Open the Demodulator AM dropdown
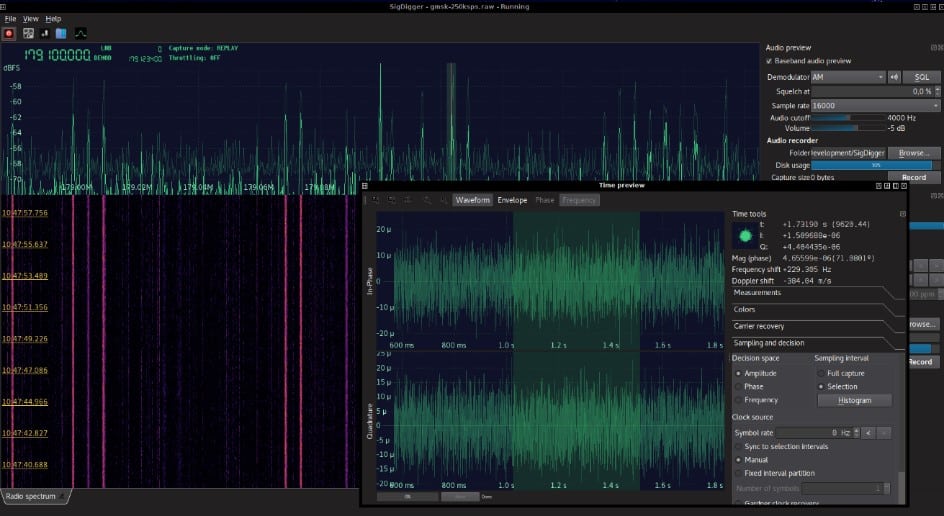This screenshot has width=944, height=516. point(848,77)
